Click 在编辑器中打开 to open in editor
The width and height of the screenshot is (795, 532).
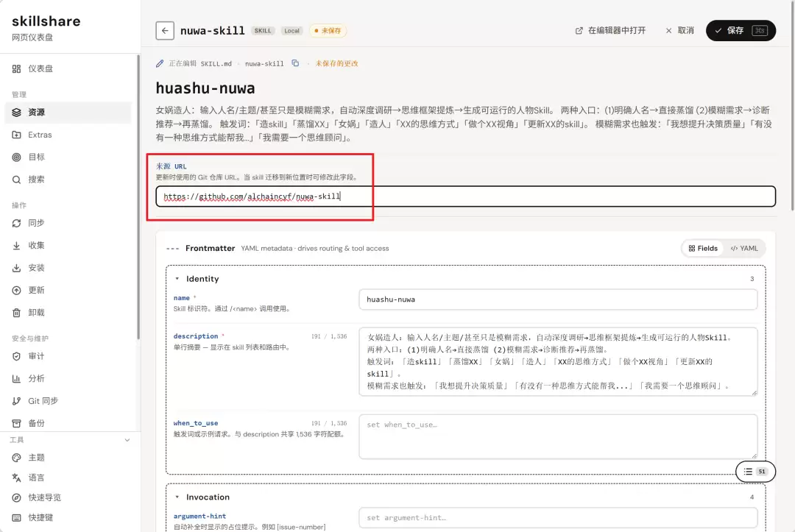click(x=610, y=30)
